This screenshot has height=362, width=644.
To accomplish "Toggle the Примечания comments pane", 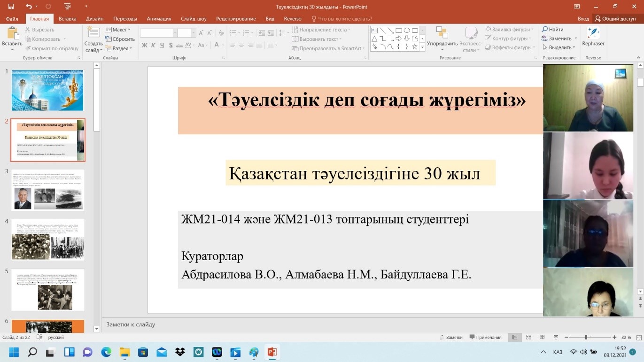I will (x=485, y=337).
